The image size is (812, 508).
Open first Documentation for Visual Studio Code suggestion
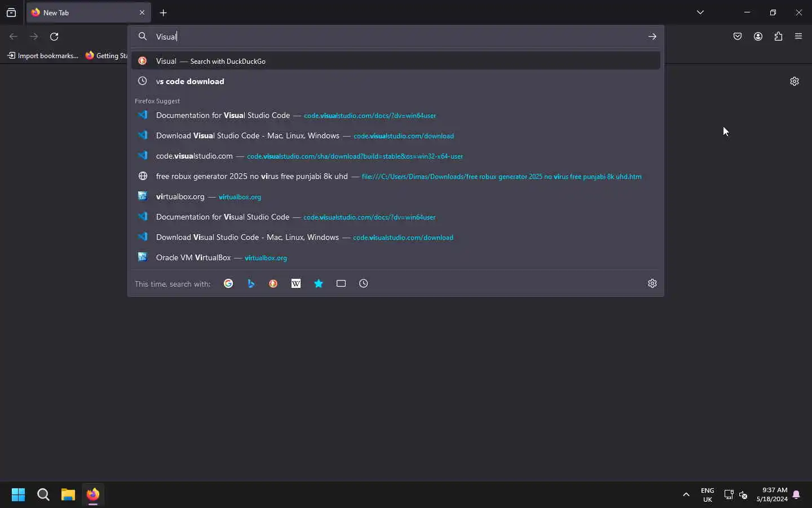tap(396, 115)
